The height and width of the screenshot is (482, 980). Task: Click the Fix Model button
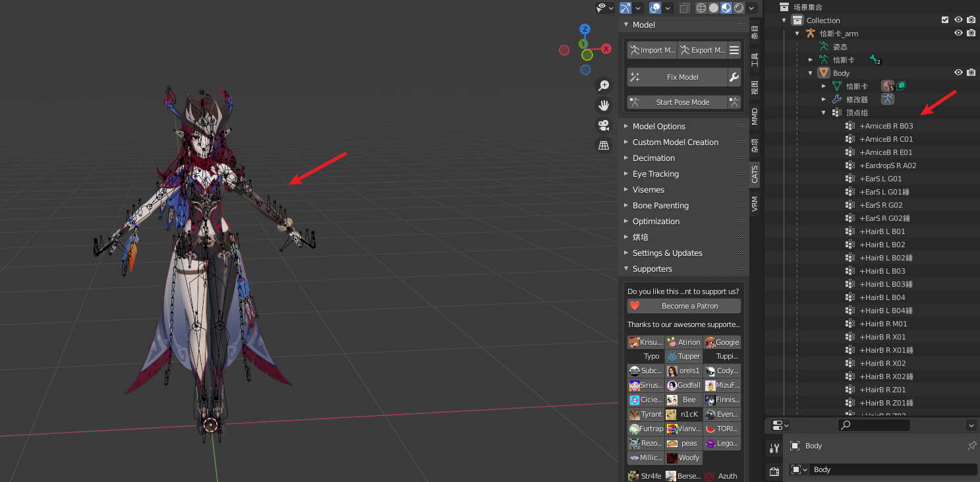677,77
